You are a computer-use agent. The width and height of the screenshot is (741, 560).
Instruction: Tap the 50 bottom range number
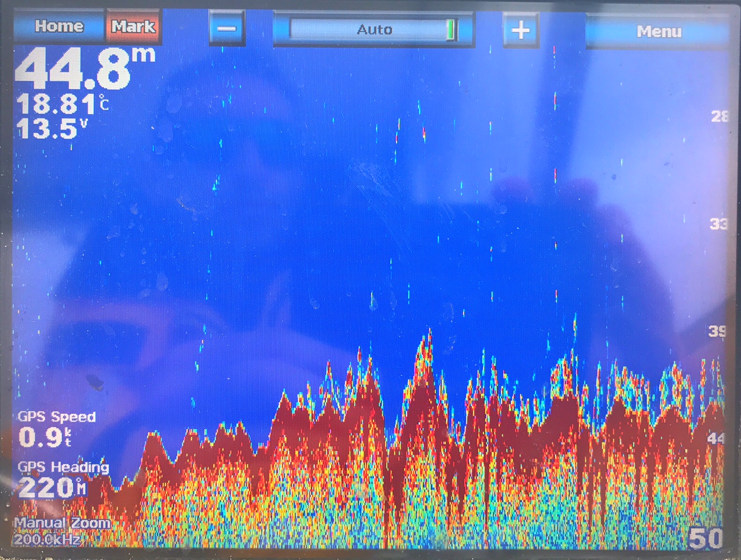(x=705, y=538)
